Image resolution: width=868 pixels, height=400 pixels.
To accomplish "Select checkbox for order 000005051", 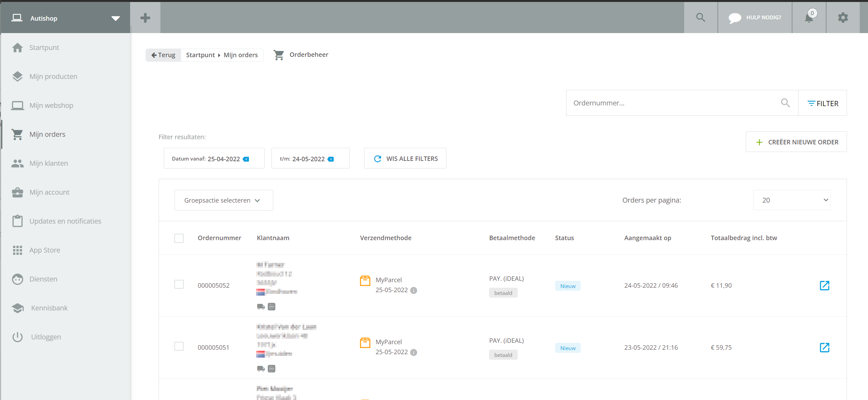I will (179, 347).
